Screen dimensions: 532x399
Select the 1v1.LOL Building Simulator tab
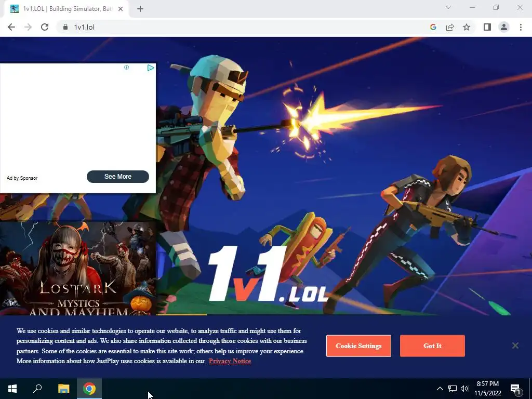click(66, 9)
